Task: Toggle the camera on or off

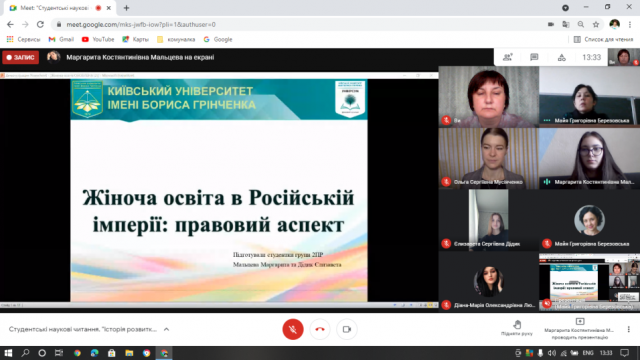Action: [x=347, y=329]
